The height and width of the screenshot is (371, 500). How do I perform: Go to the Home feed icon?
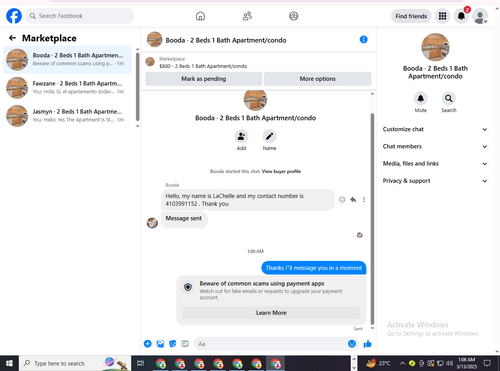point(200,16)
